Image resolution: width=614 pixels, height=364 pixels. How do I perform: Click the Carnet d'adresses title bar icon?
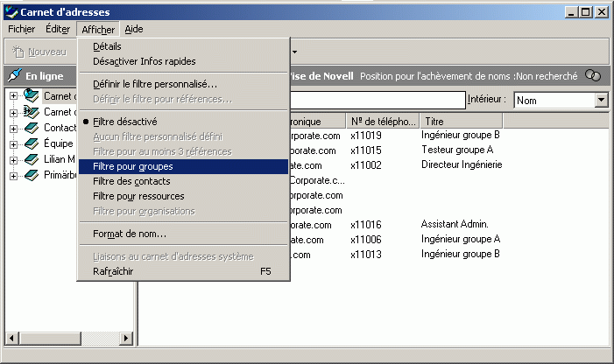click(x=11, y=11)
